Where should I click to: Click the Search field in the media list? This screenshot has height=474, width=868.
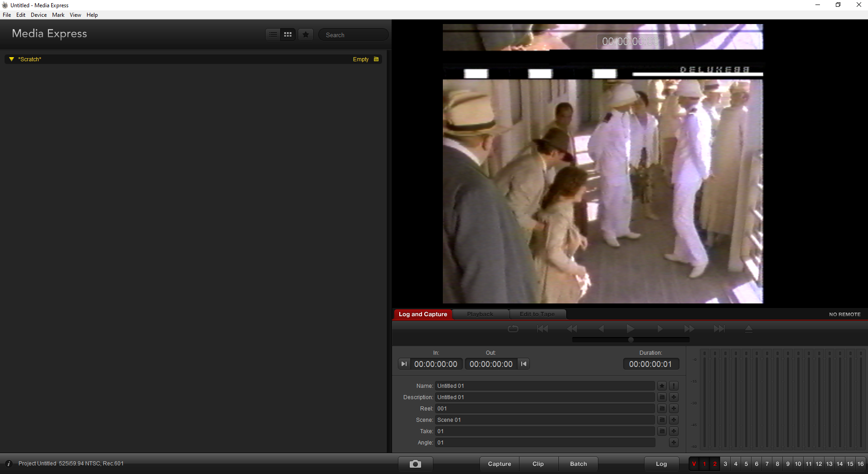point(353,35)
